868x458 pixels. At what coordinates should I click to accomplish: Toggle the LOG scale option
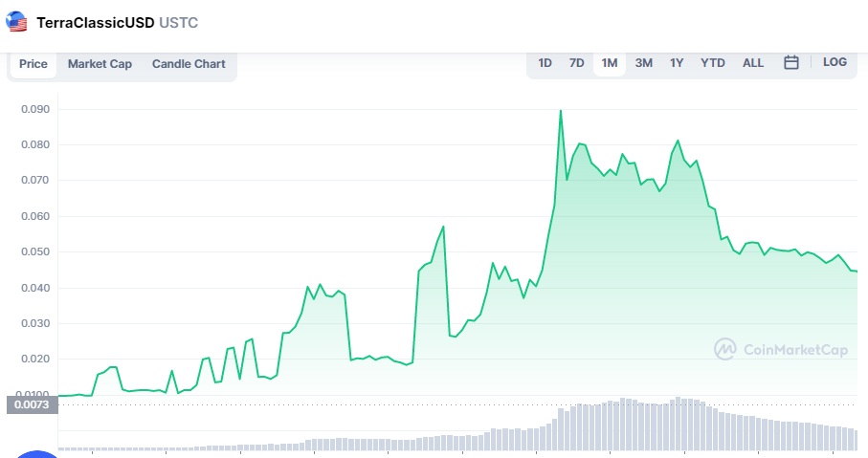coord(835,62)
